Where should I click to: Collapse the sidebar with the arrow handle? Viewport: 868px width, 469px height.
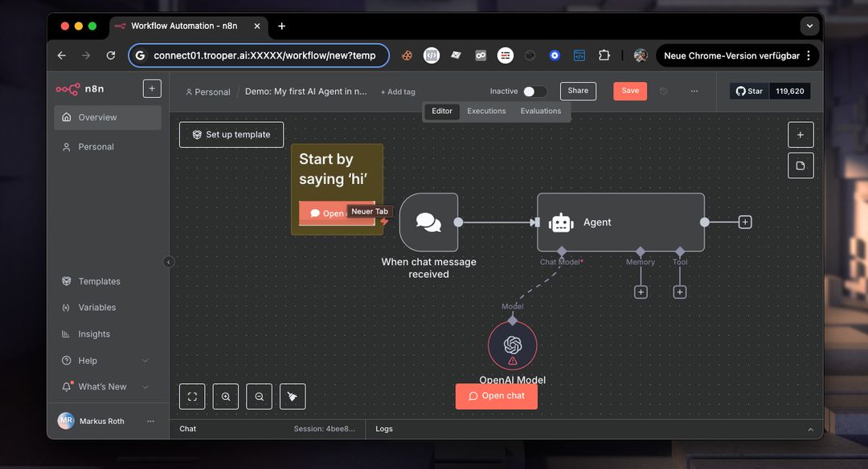(x=169, y=262)
